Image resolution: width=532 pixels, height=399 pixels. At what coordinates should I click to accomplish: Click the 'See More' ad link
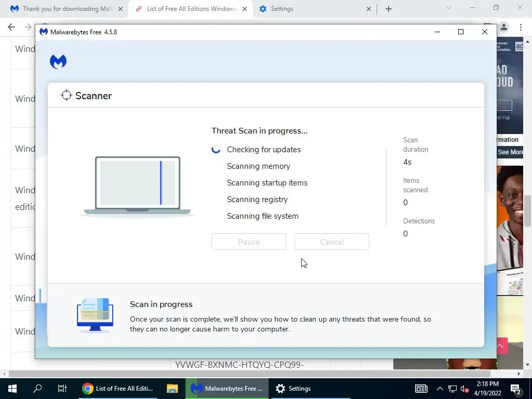510,152
